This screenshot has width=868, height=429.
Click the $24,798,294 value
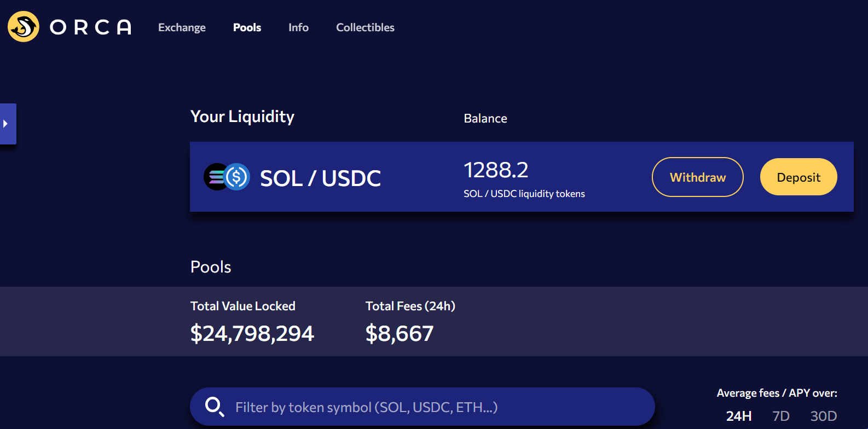(x=252, y=333)
